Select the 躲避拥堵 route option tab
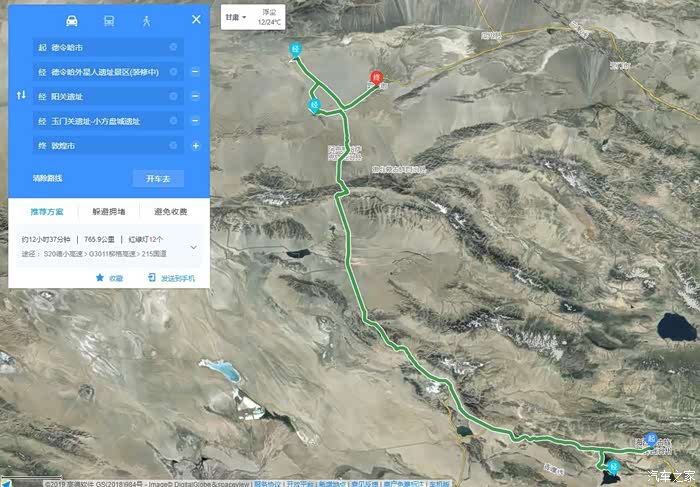The height and width of the screenshot is (487, 700). 108,212
